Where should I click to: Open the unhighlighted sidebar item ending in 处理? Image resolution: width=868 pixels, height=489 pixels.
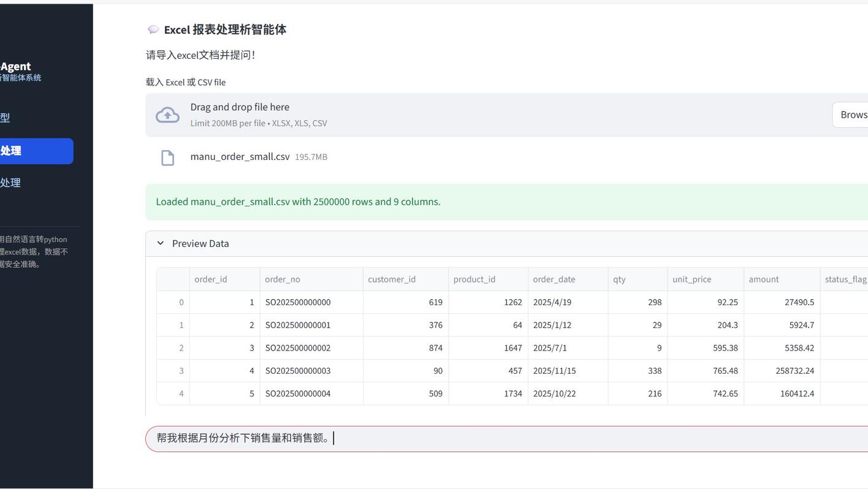tap(10, 183)
